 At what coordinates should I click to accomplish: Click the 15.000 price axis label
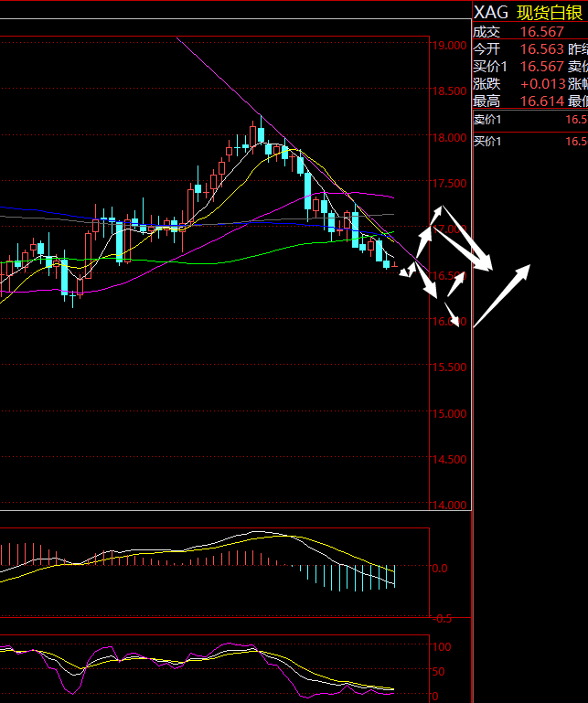449,413
